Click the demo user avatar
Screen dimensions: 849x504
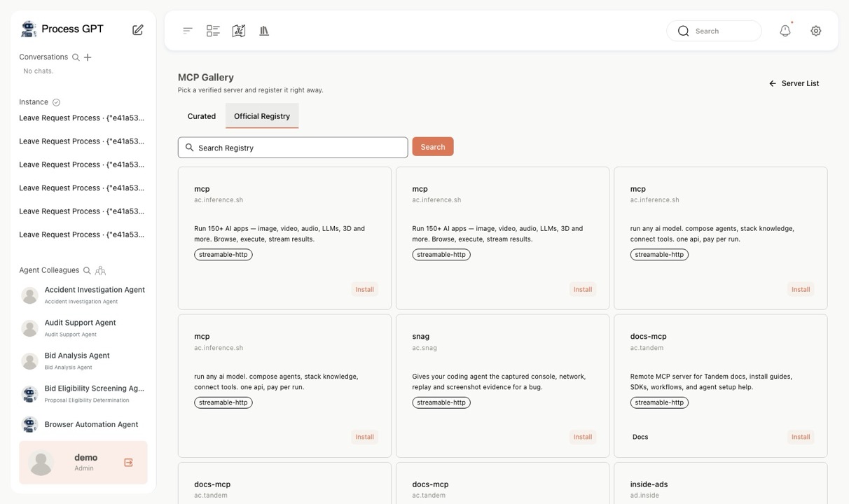41,463
